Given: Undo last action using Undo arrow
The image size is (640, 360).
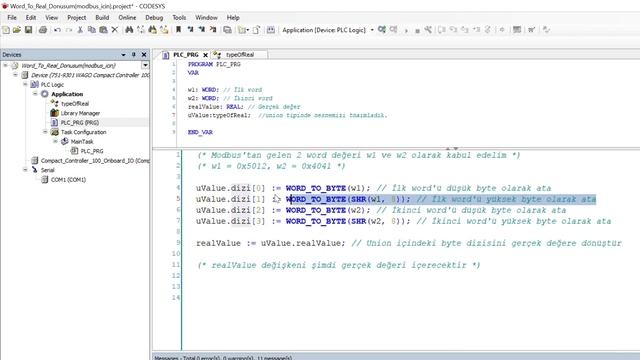Looking at the screenshot, I should (57, 30).
